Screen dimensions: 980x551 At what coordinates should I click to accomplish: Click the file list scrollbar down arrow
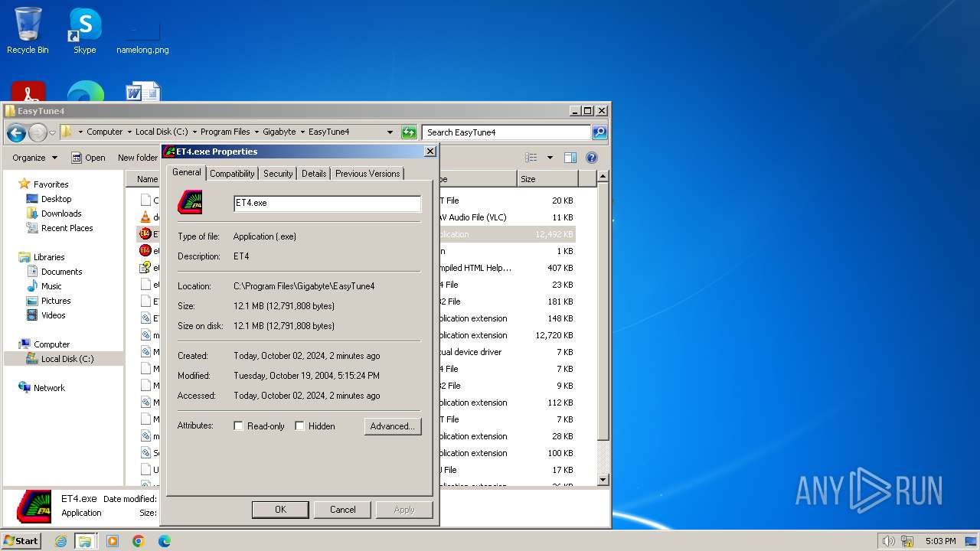pyautogui.click(x=603, y=480)
